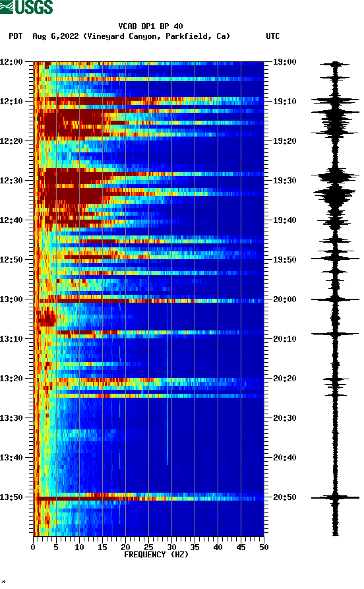Click the '20:00' UTC time label
364x589 pixels.
point(285,299)
